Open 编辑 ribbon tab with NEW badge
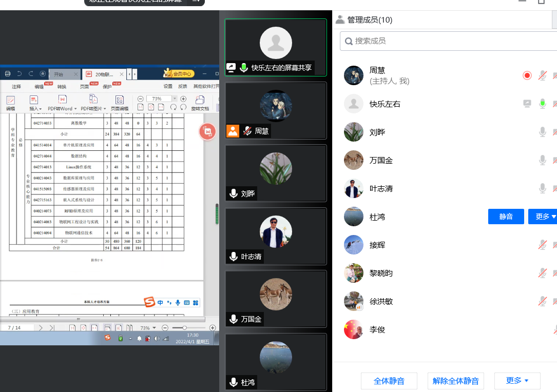 (39, 87)
